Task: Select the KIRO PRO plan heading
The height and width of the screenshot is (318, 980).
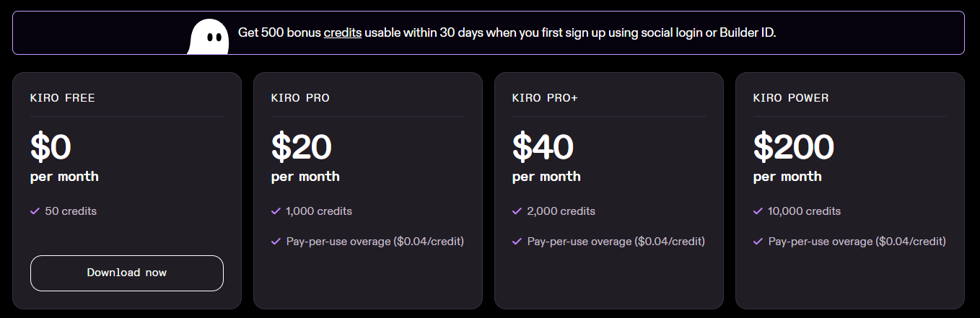Action: (300, 98)
